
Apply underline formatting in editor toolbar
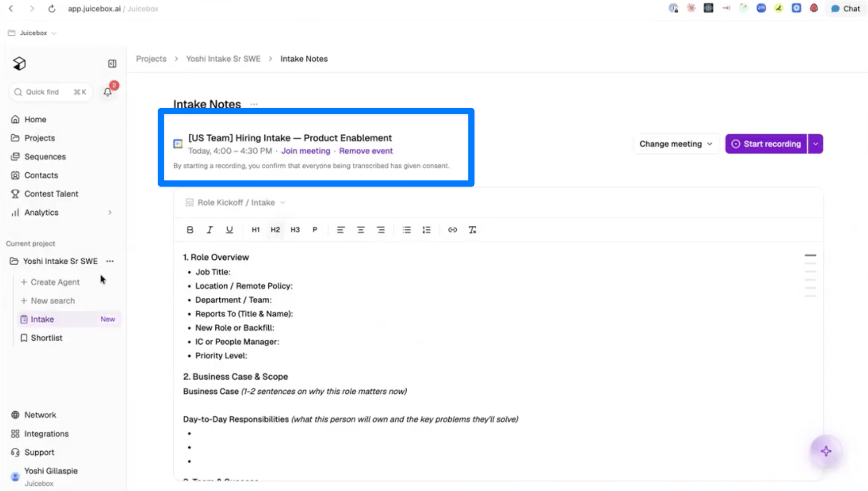(x=230, y=230)
